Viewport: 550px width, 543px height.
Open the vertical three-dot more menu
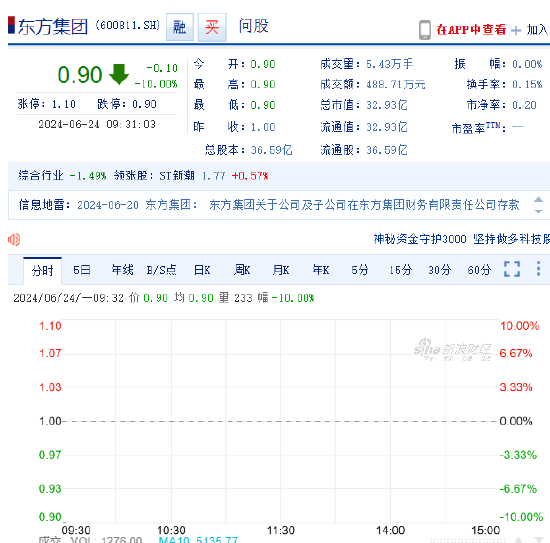[538, 269]
